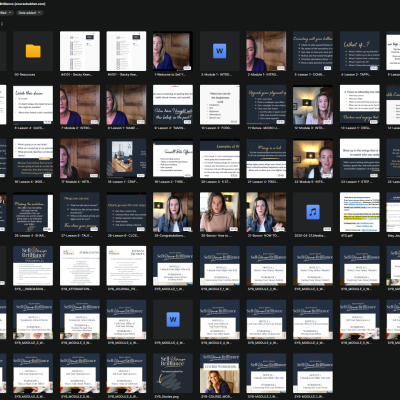The width and height of the screenshot is (400, 400).
Task: Open the 10-Lesson 3- FORG... slide thumbnail
Action: [x=219, y=105]
